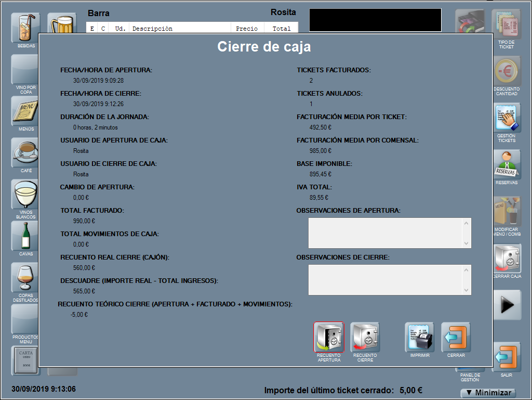This screenshot has height=400, width=532.
Task: Close the Cierre de caja dialog with Cerrar
Action: pos(456,337)
